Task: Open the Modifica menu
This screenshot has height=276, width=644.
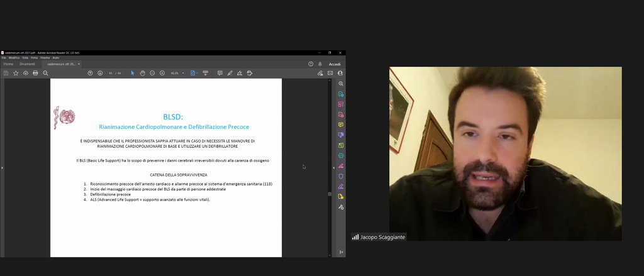Action: coord(14,57)
